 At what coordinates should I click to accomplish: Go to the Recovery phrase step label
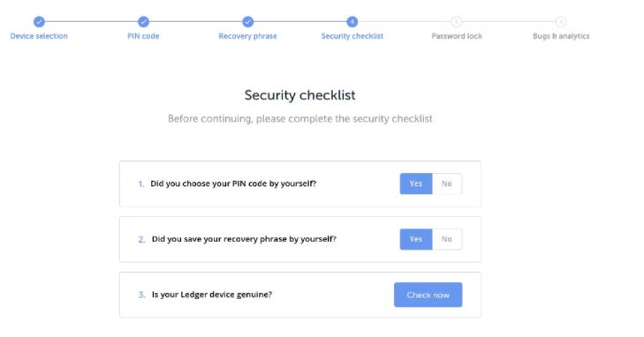[247, 36]
